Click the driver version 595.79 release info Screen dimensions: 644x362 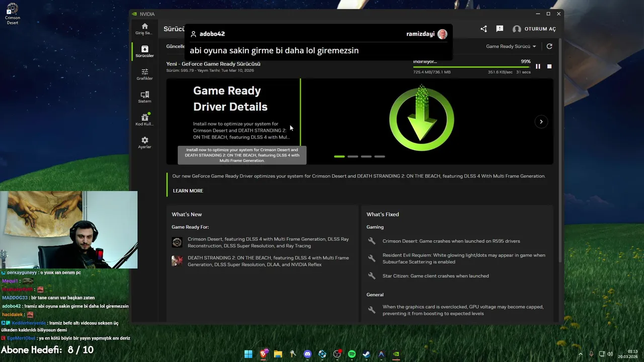coord(210,70)
